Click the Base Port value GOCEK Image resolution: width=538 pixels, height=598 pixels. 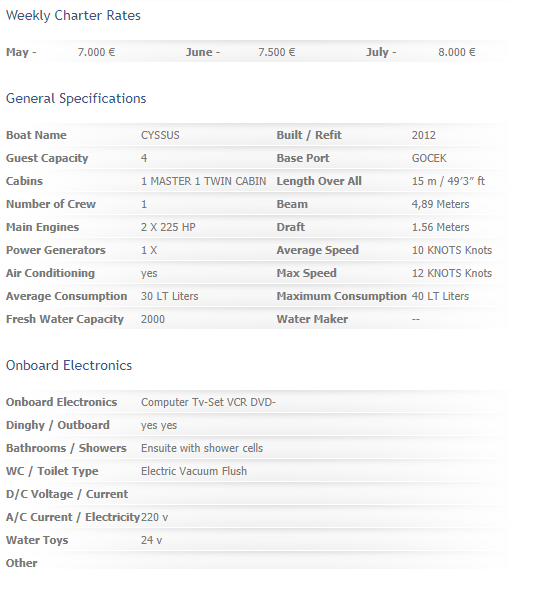coord(429,158)
